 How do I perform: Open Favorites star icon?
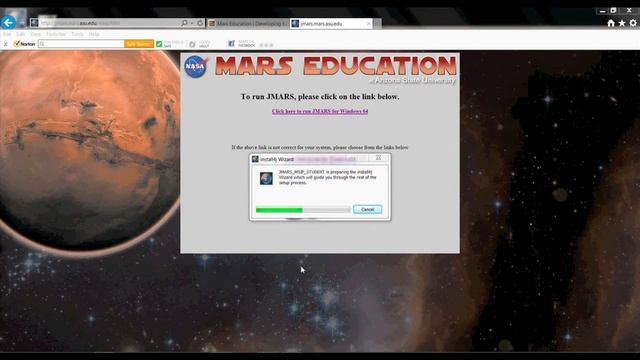[x=622, y=23]
